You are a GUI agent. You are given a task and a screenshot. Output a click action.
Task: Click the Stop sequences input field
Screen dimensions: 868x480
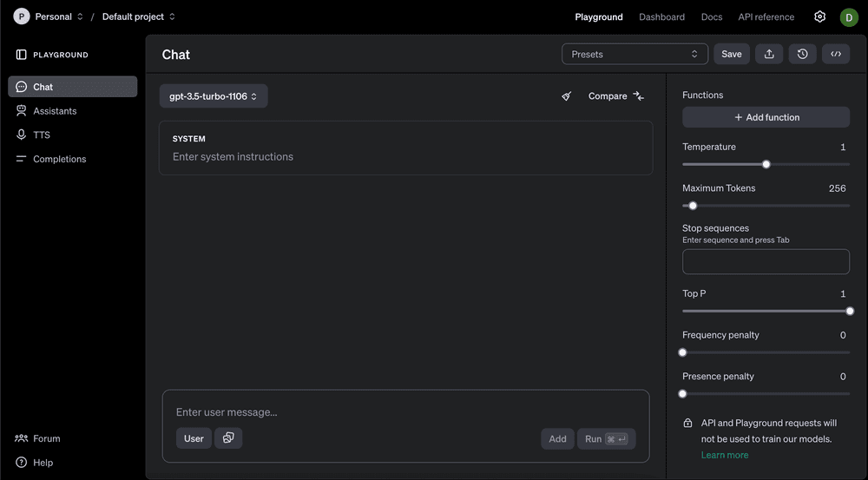click(x=766, y=261)
